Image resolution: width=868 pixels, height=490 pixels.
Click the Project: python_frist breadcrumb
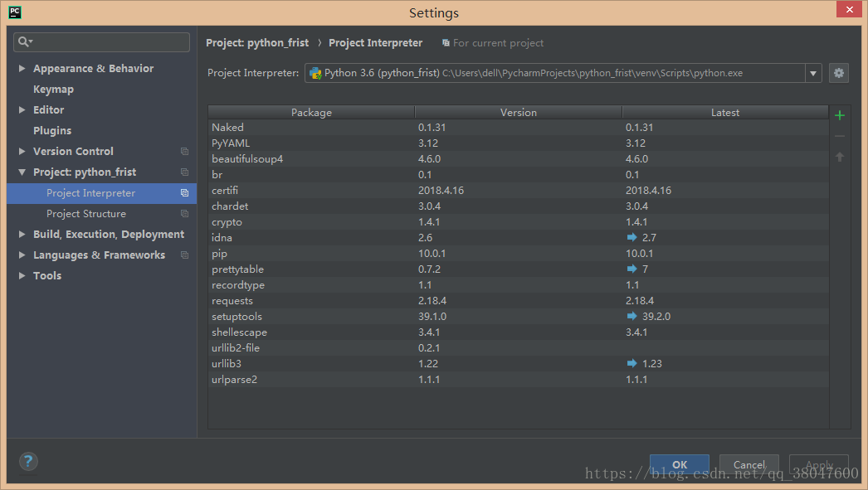(257, 42)
